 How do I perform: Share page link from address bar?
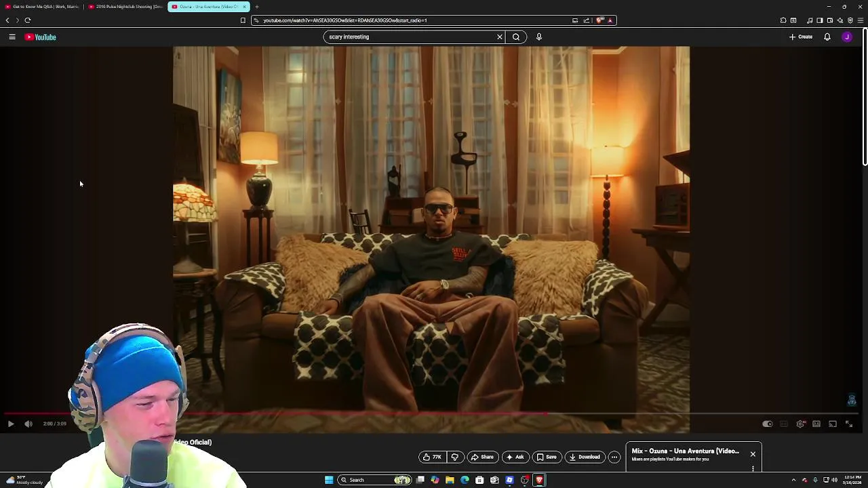click(587, 20)
